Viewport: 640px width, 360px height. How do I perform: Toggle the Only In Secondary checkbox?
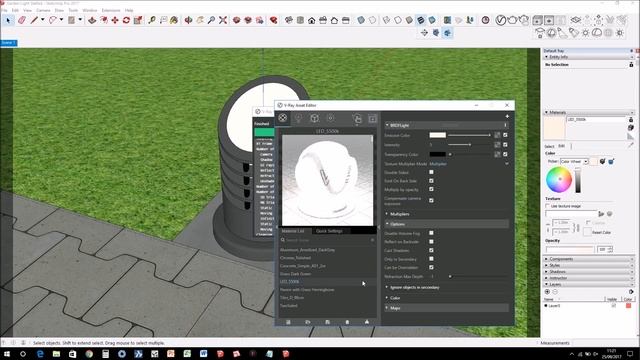pos(431,259)
